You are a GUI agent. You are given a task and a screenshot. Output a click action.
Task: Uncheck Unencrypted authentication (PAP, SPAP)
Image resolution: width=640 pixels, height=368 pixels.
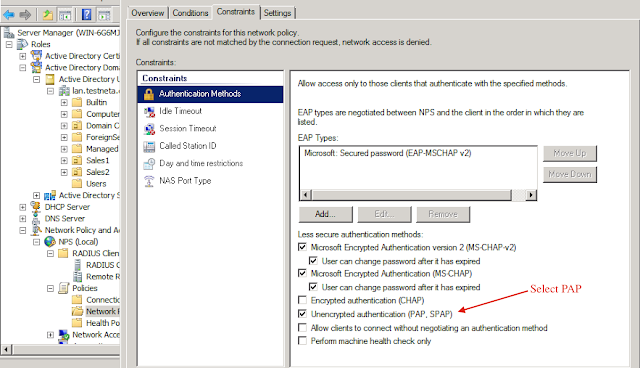(x=302, y=313)
